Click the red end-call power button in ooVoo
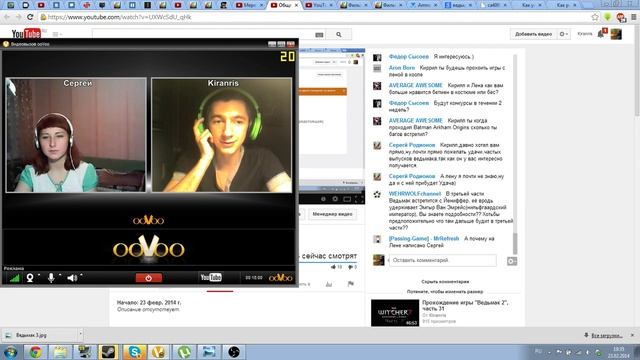This screenshot has width=640, height=360. 149,278
